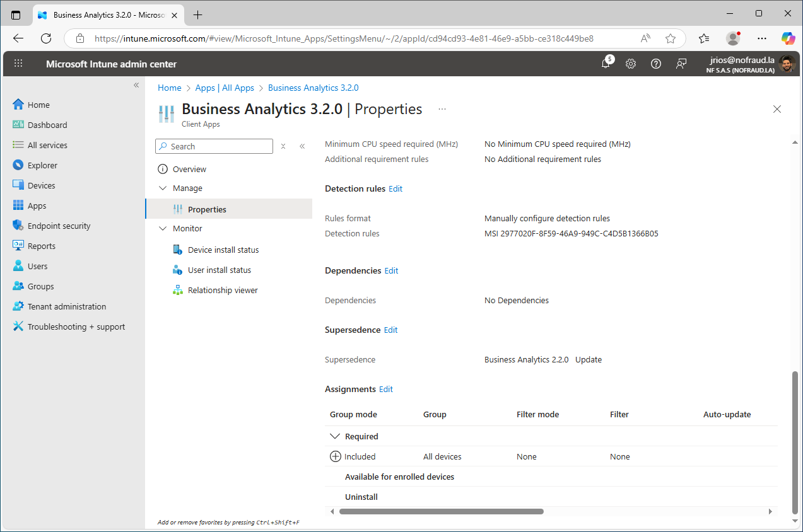The height and width of the screenshot is (532, 803).
Task: Click the Group mode column header
Action: [353, 414]
